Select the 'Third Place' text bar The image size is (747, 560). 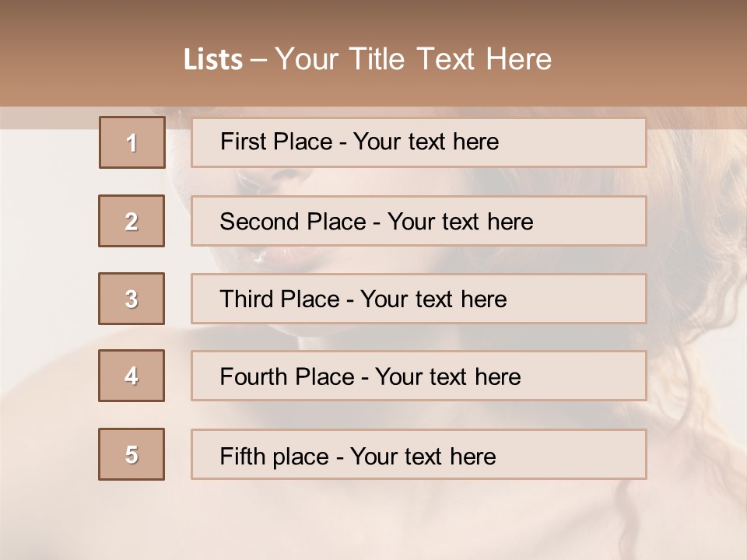point(419,299)
